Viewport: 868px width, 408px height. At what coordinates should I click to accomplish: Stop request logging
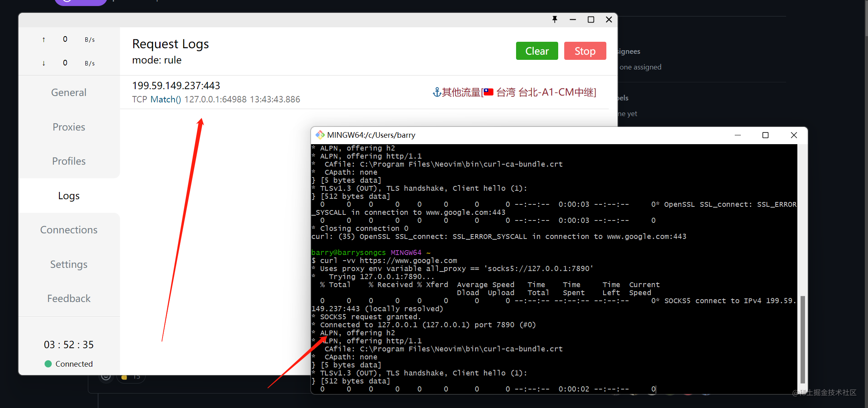(585, 51)
